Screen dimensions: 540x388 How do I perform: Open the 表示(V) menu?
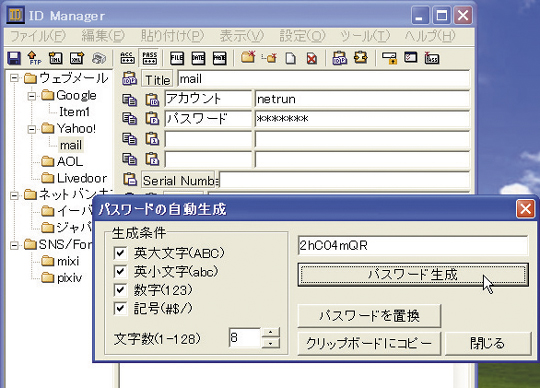pyautogui.click(x=242, y=36)
